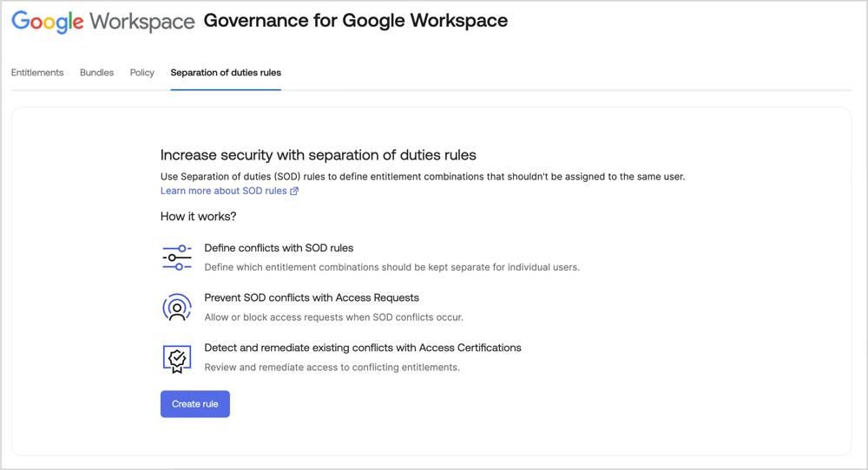The width and height of the screenshot is (868, 470).
Task: Click the sliders icon beside Define conflicts
Action: pyautogui.click(x=177, y=258)
